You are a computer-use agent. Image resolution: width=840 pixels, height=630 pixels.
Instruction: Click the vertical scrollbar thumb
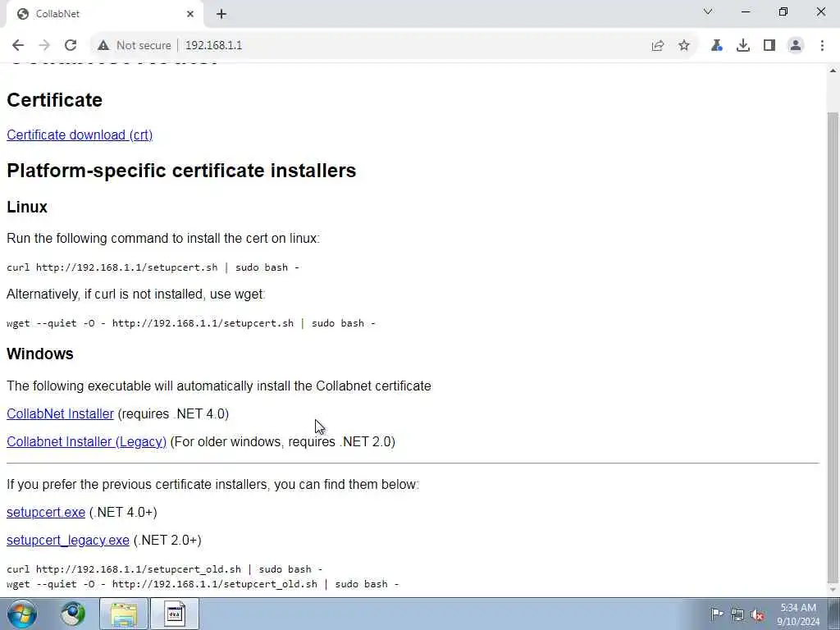pyautogui.click(x=833, y=347)
